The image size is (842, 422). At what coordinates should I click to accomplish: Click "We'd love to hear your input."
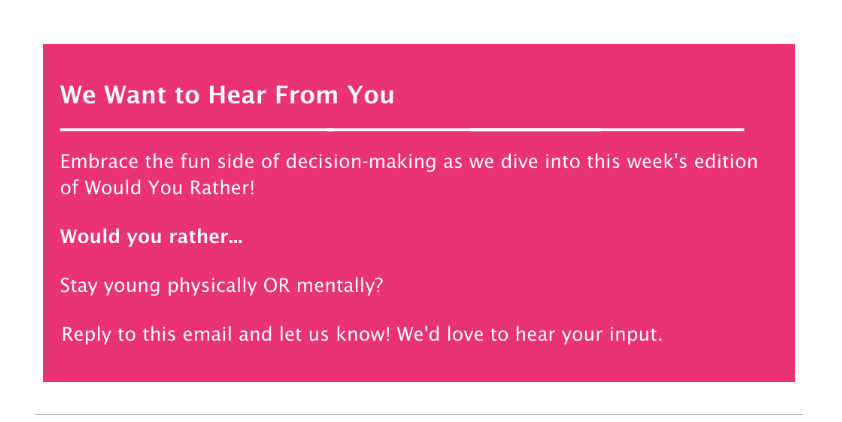click(530, 334)
